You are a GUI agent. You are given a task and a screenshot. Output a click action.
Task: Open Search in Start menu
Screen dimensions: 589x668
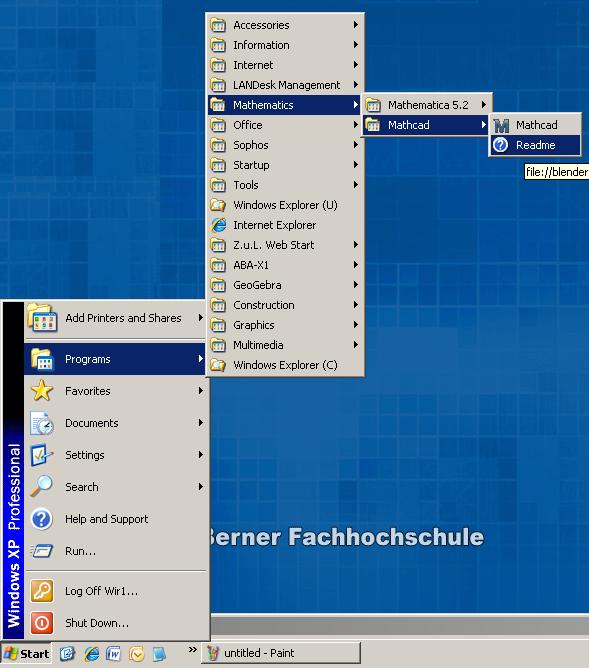click(115, 487)
